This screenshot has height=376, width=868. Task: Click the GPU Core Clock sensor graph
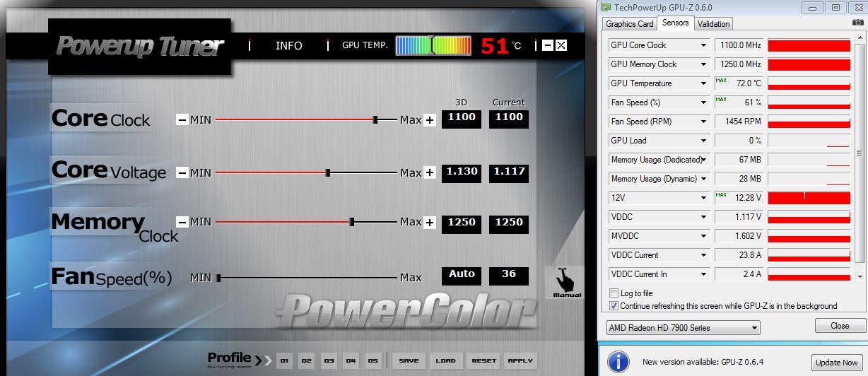(809, 45)
